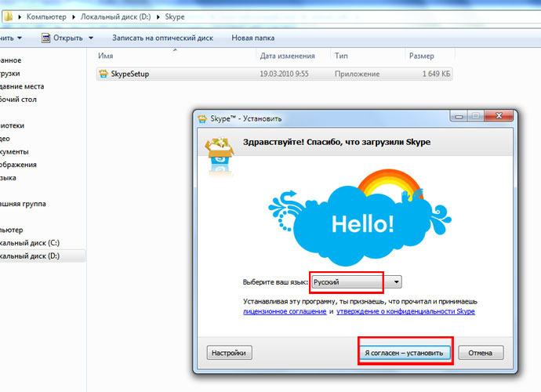Sort by the Имя column header
Screen dimensions: 541x392
pos(106,56)
